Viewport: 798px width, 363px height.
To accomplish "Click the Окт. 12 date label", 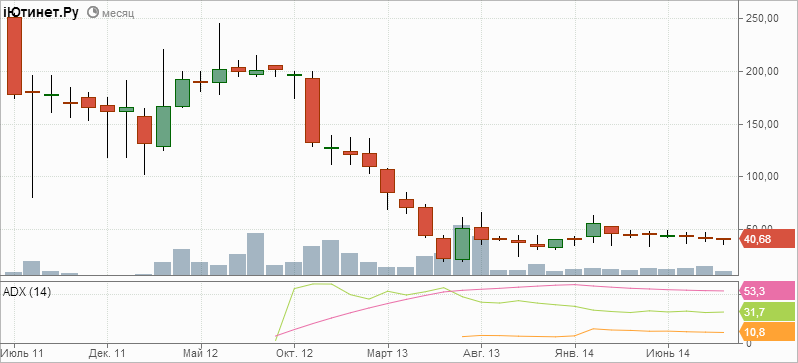I will (x=294, y=352).
